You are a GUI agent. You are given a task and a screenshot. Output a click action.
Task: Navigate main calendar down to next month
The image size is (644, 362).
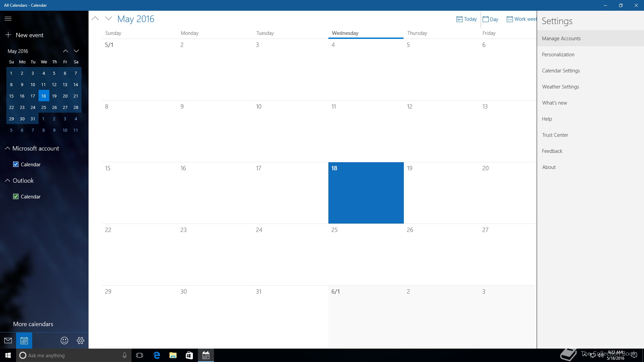pyautogui.click(x=108, y=18)
